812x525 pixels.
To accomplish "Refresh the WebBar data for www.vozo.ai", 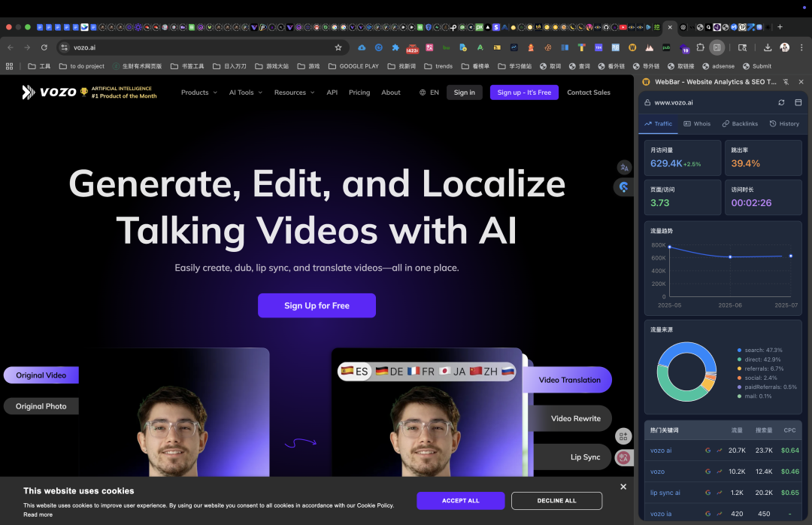I will coord(781,102).
